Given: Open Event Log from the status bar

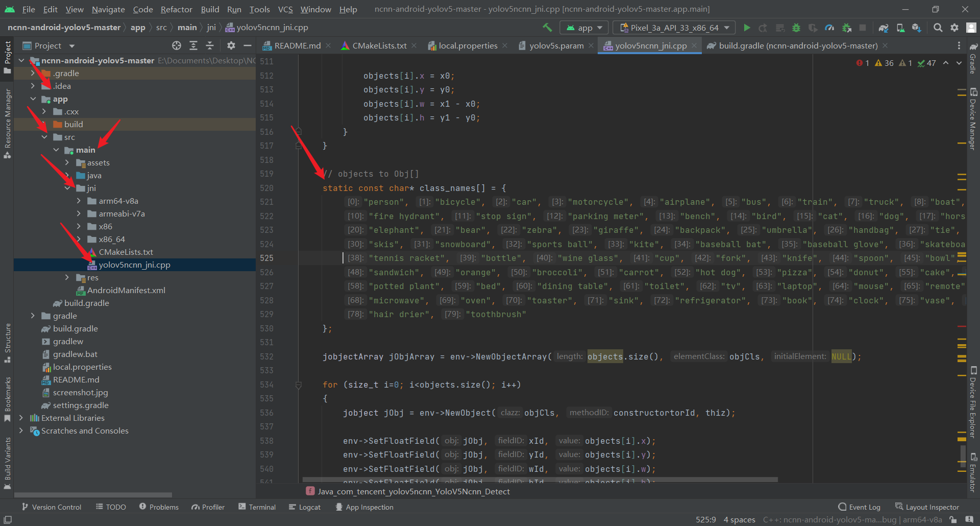Looking at the screenshot, I should point(864,507).
